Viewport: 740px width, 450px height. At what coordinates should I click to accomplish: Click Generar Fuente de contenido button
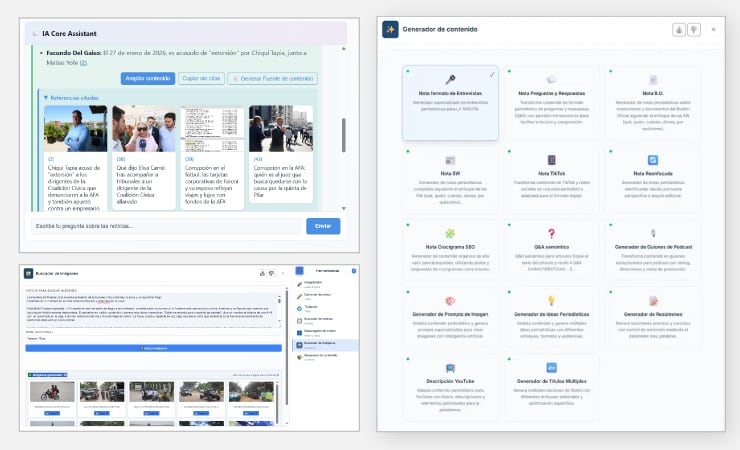(x=273, y=78)
